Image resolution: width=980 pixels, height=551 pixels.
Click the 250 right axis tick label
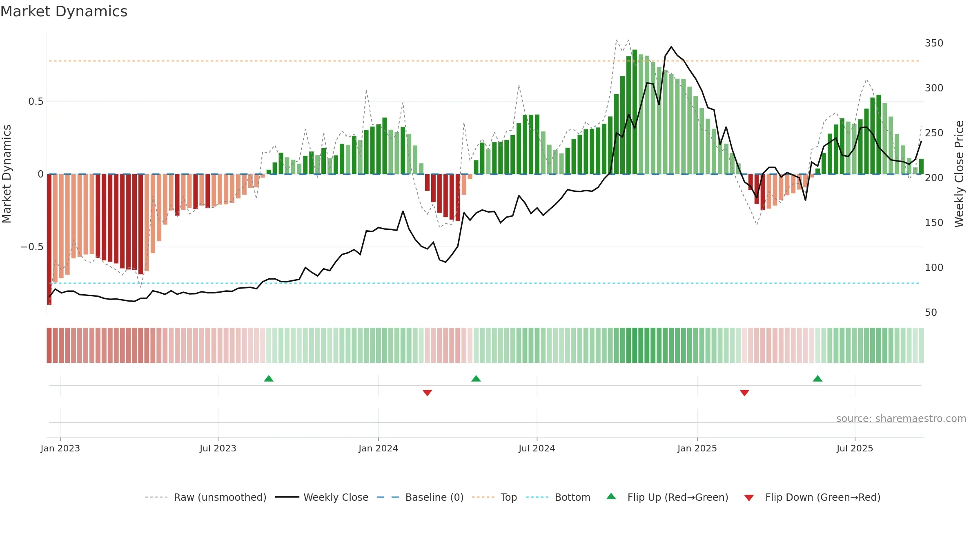pos(934,133)
